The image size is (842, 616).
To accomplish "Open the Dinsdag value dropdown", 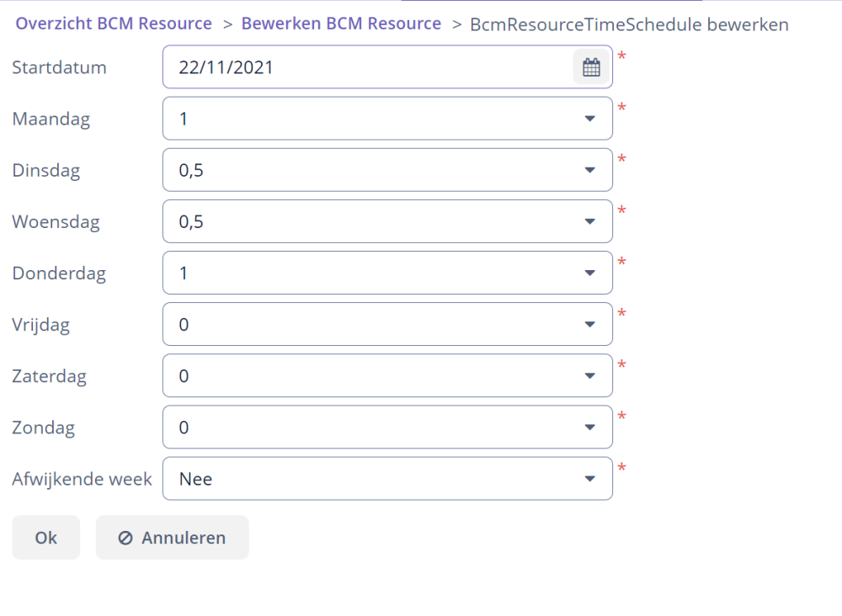I will (x=590, y=169).
